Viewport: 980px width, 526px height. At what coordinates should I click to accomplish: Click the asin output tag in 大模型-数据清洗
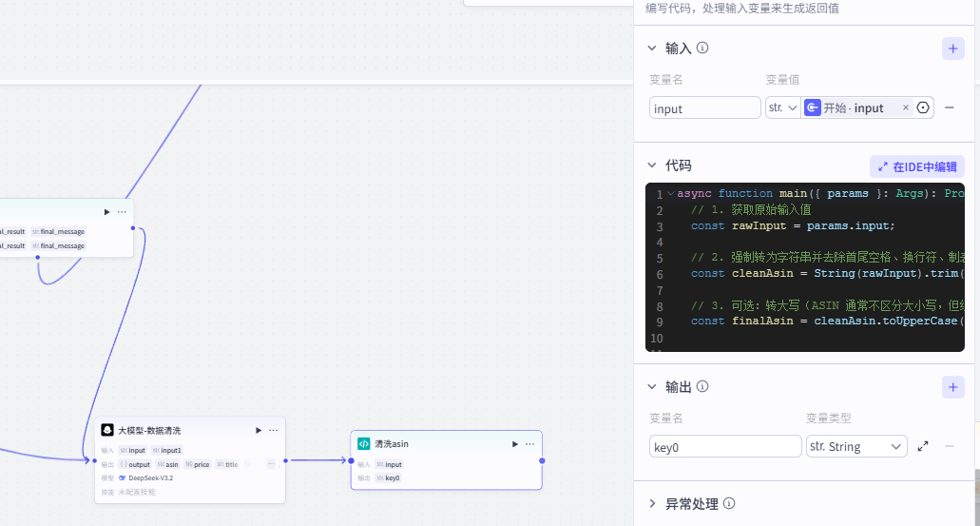coord(167,464)
